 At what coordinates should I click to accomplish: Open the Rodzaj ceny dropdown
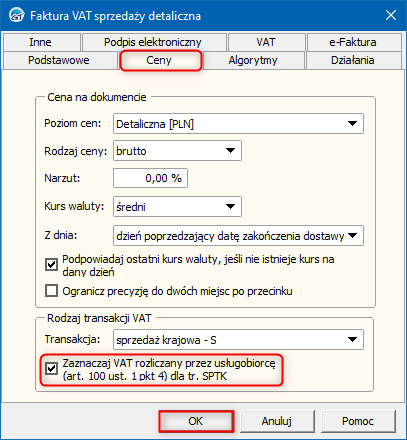coord(177,151)
